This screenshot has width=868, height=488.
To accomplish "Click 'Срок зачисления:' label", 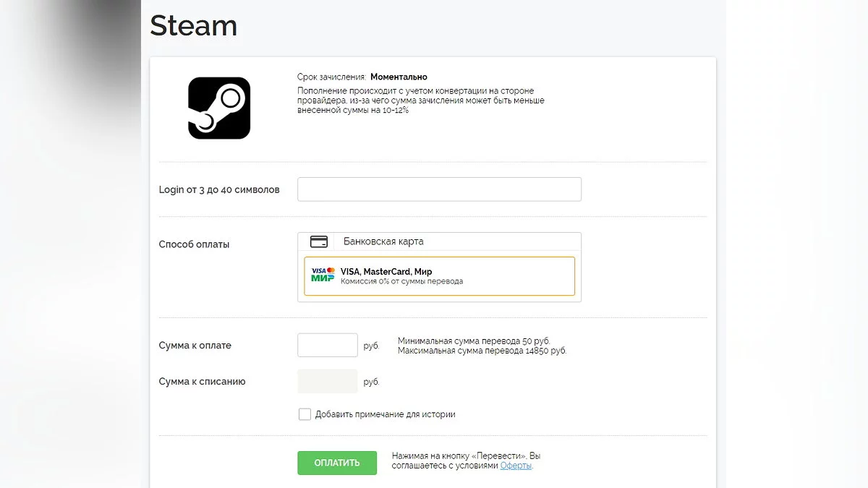I will [331, 77].
